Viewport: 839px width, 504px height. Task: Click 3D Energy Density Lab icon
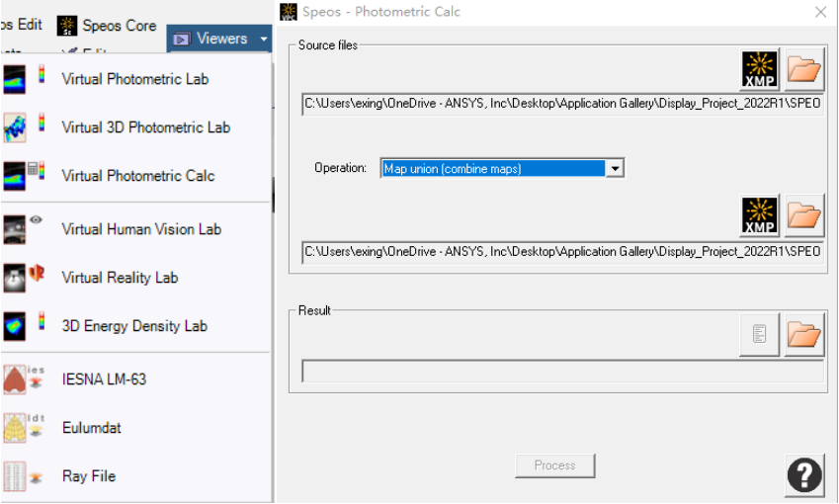pyautogui.click(x=15, y=326)
